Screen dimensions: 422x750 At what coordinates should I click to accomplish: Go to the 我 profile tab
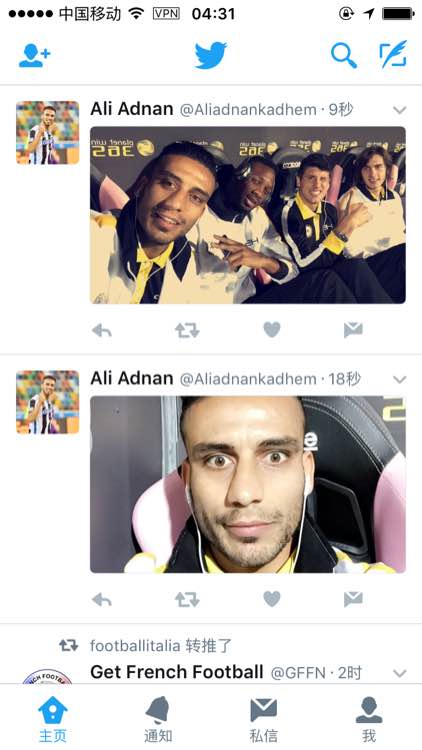click(368, 719)
